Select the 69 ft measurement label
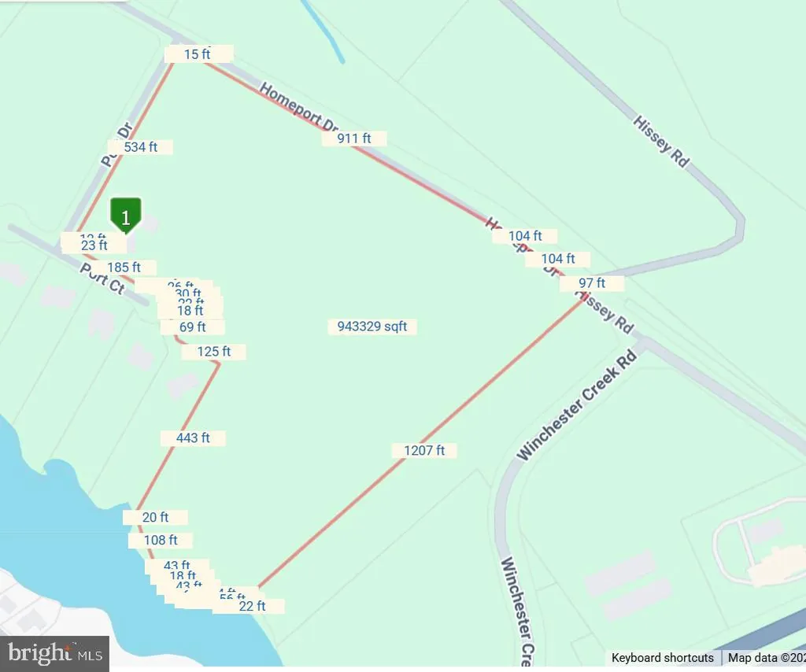 [x=192, y=327]
